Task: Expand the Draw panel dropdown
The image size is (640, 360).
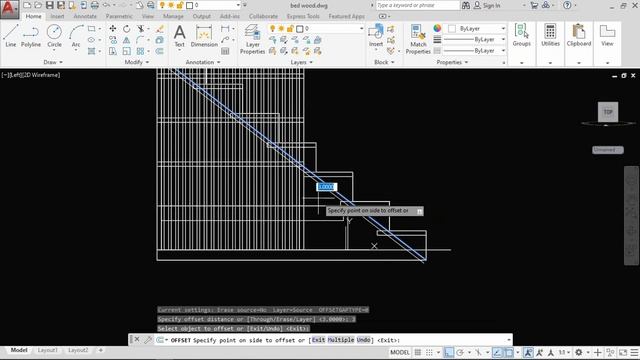Action: tap(53, 62)
